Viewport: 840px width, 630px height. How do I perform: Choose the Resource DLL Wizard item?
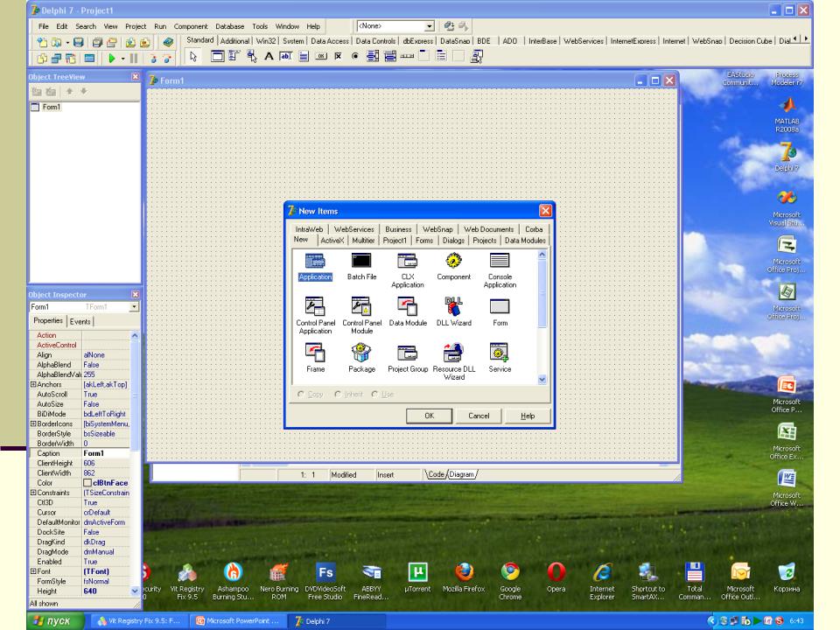pos(454,362)
